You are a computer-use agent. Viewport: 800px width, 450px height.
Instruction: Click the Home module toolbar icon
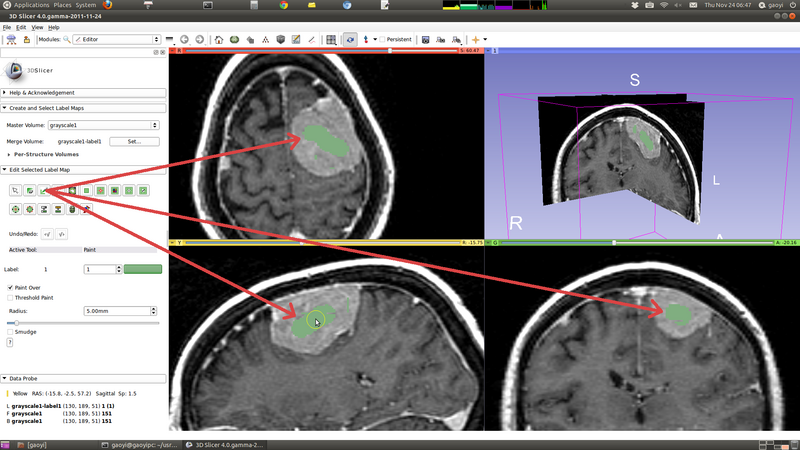coord(219,40)
